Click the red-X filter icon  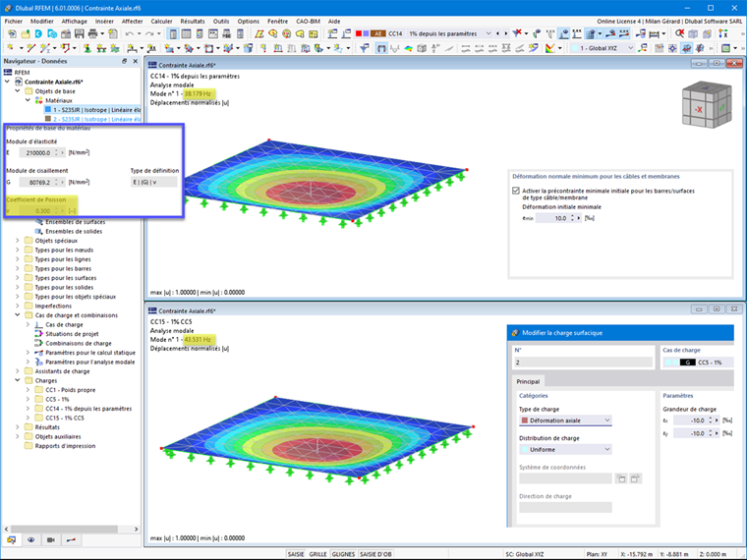[x=517, y=33]
